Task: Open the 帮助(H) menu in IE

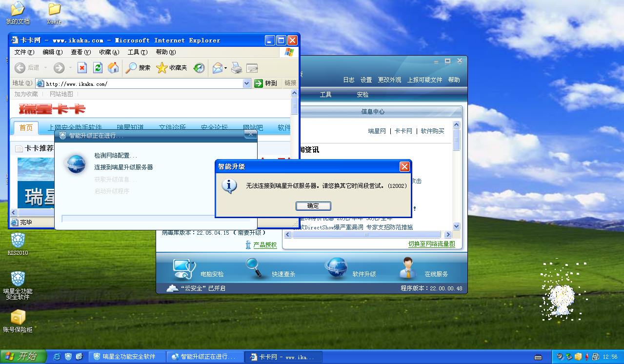Action: point(166,52)
